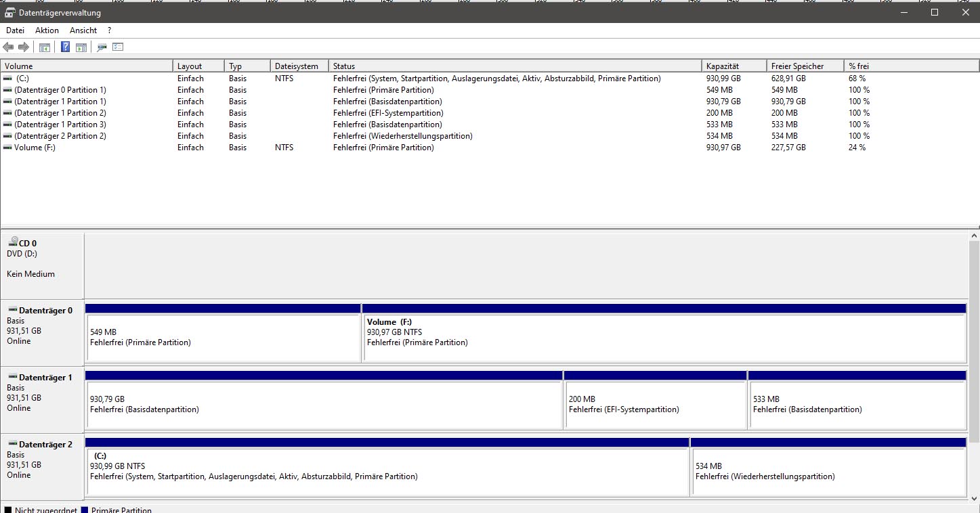The image size is (980, 513).
Task: Click the 227,57 GB free space cell
Action: click(788, 148)
